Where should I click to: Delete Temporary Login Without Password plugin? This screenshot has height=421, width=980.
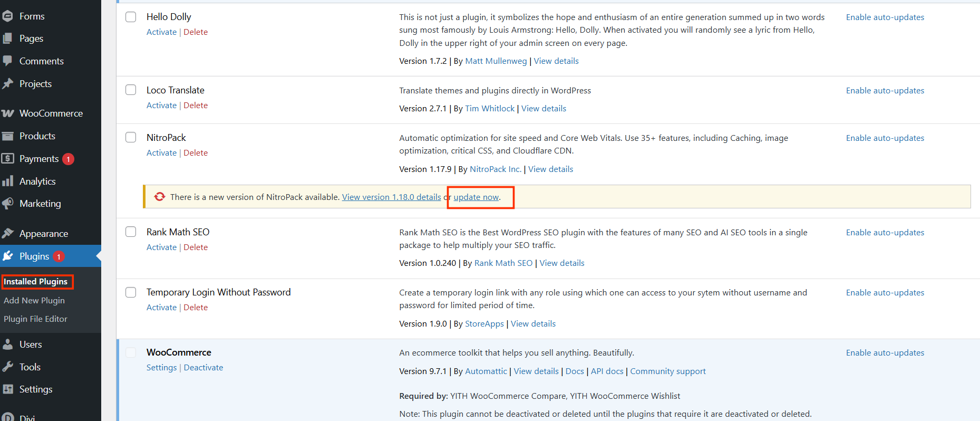(196, 307)
